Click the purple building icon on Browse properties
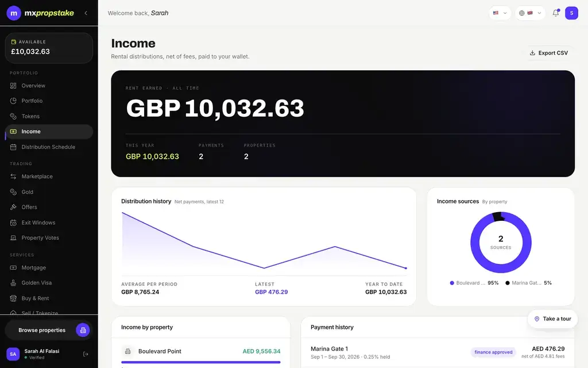588x368 pixels. tap(83, 330)
